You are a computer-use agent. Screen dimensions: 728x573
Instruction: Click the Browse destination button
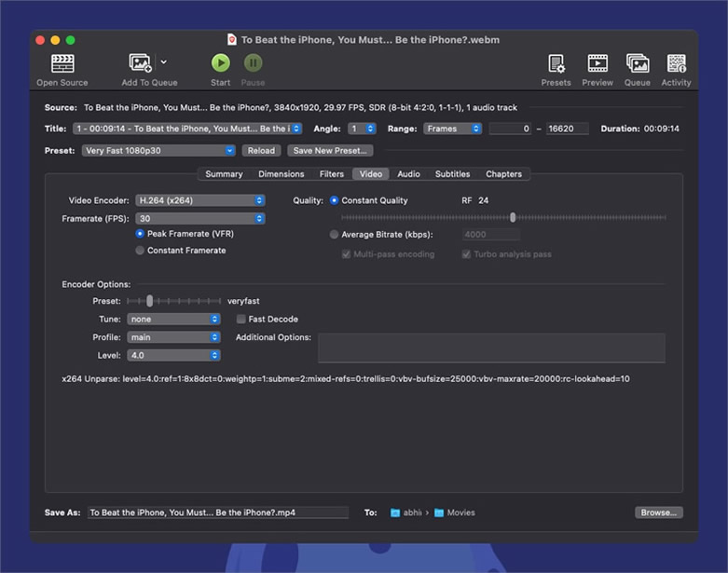click(x=658, y=512)
